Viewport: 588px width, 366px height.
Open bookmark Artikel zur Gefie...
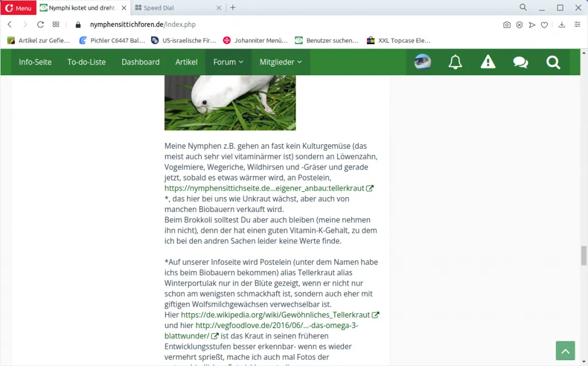tap(38, 41)
